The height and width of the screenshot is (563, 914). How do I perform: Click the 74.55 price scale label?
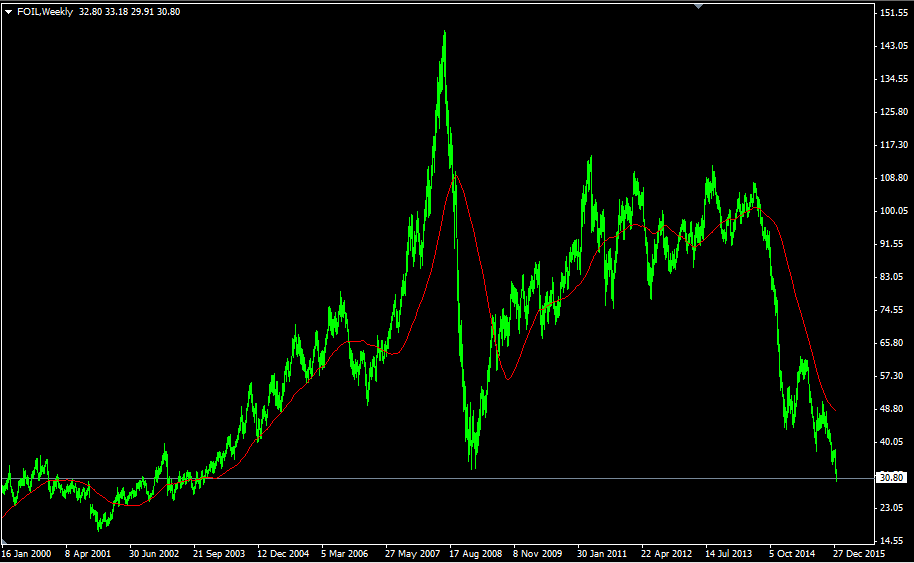894,310
